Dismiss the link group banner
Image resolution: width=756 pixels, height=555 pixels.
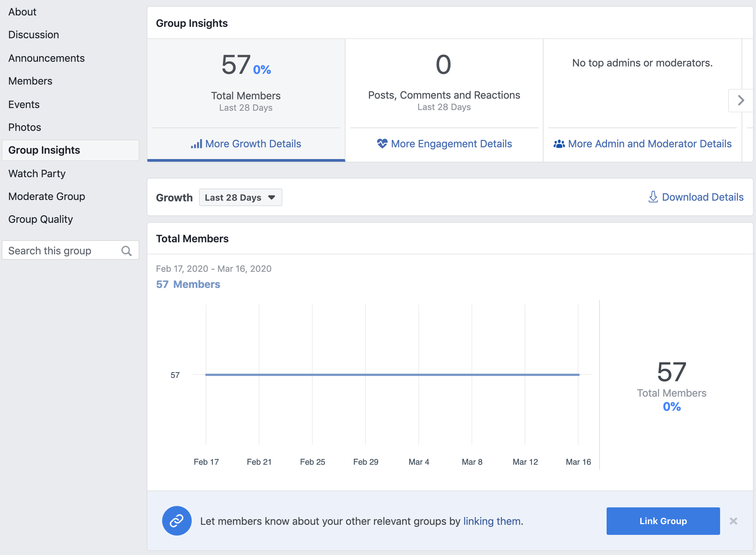pos(733,521)
